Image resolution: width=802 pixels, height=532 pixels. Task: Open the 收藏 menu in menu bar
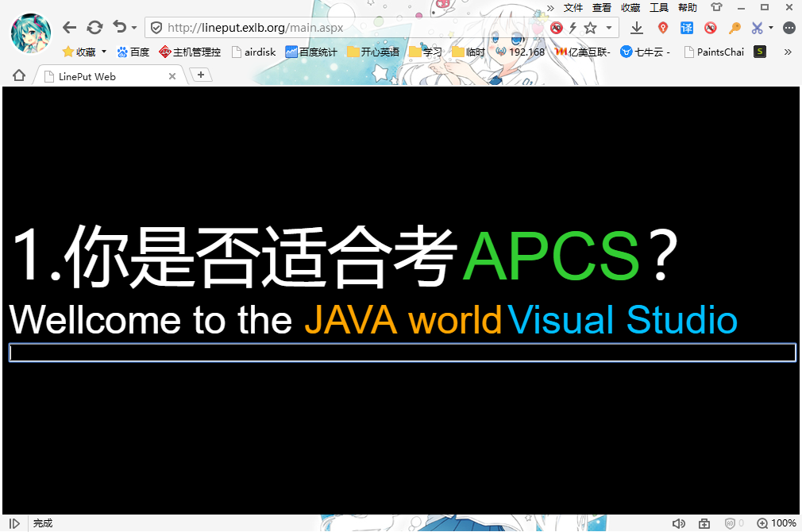[x=630, y=8]
